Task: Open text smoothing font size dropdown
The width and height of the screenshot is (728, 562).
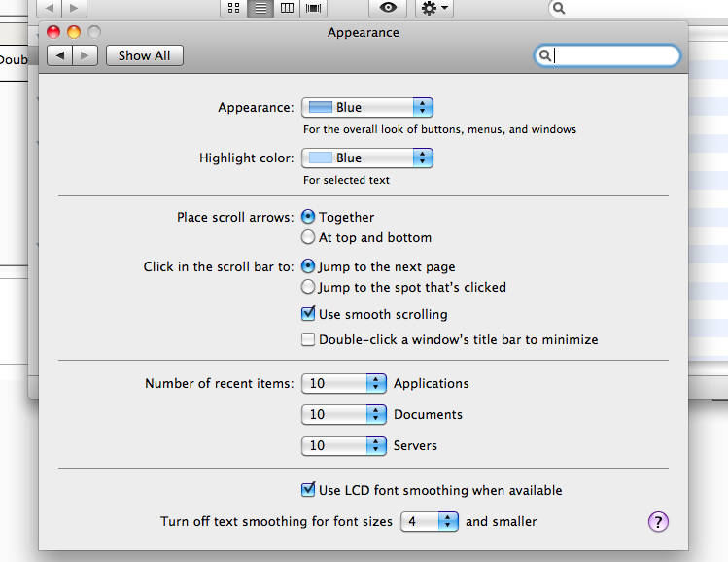Action: pyautogui.click(x=430, y=521)
